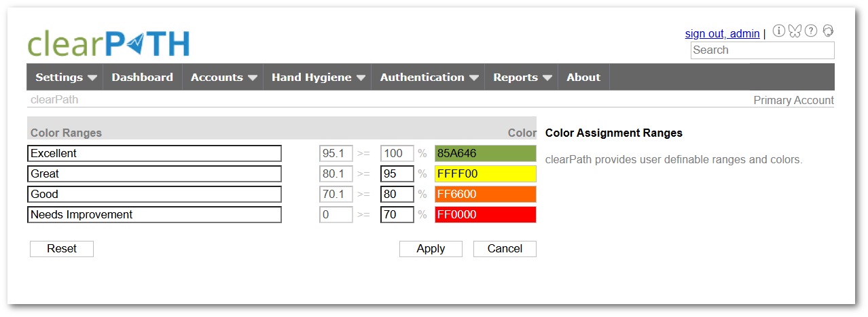Focus the Search box
This screenshot has width=868, height=317.
[x=762, y=50]
